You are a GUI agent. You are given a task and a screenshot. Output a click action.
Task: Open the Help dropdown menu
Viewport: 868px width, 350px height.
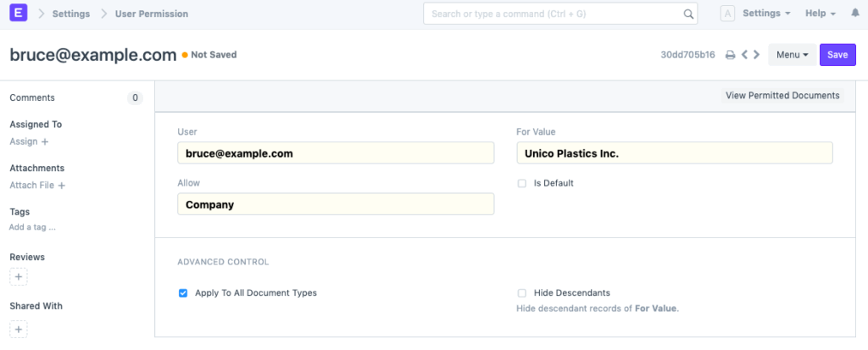[820, 14]
